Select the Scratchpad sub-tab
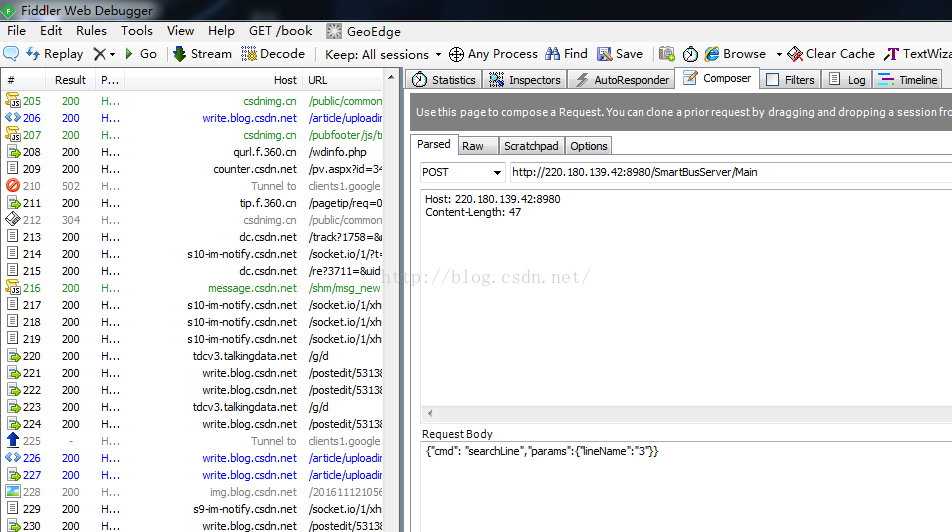Screen dimensions: 952x532 click(x=531, y=146)
